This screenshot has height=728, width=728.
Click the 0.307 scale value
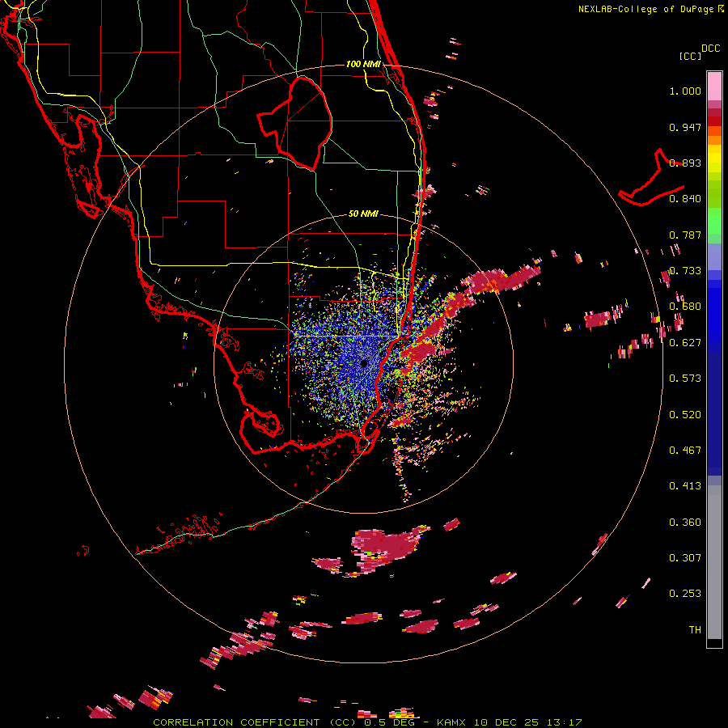(x=685, y=558)
